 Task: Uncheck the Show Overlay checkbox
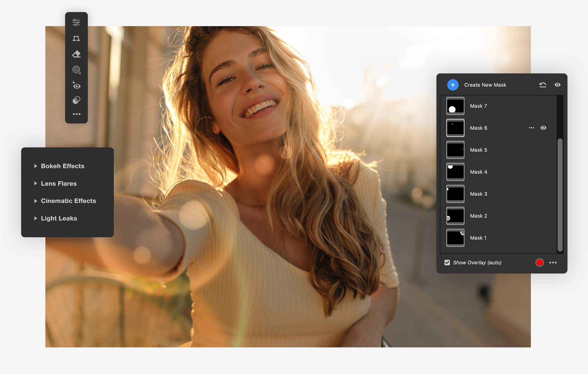pyautogui.click(x=447, y=263)
